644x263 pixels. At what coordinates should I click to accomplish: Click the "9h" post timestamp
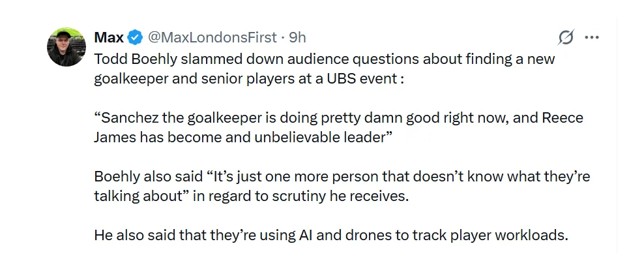coord(297,37)
